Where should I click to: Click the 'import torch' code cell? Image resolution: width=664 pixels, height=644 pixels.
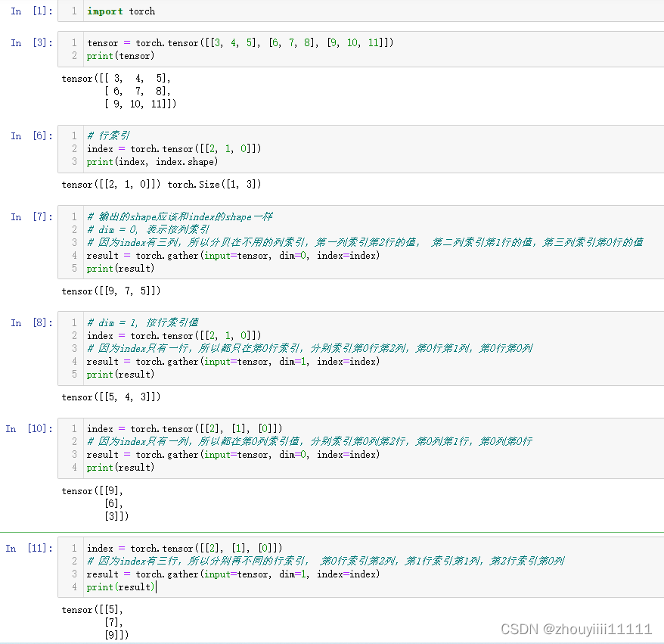pyautogui.click(x=361, y=11)
